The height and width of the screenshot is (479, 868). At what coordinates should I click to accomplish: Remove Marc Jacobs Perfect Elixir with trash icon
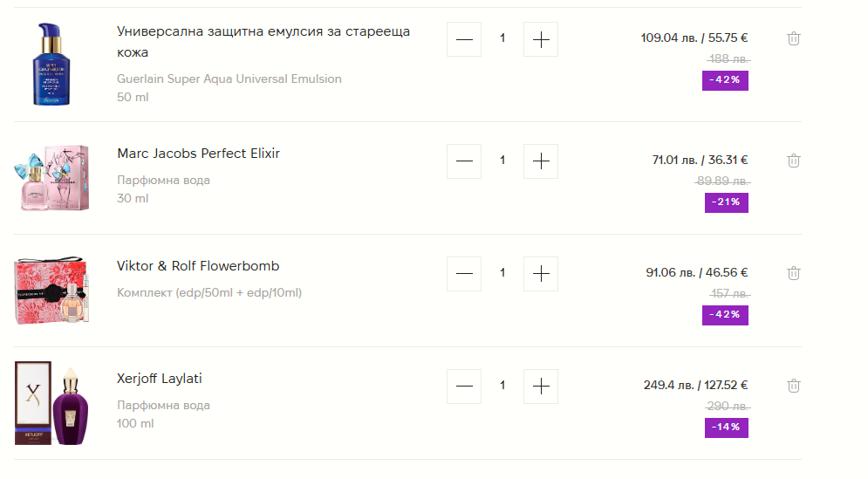794,161
